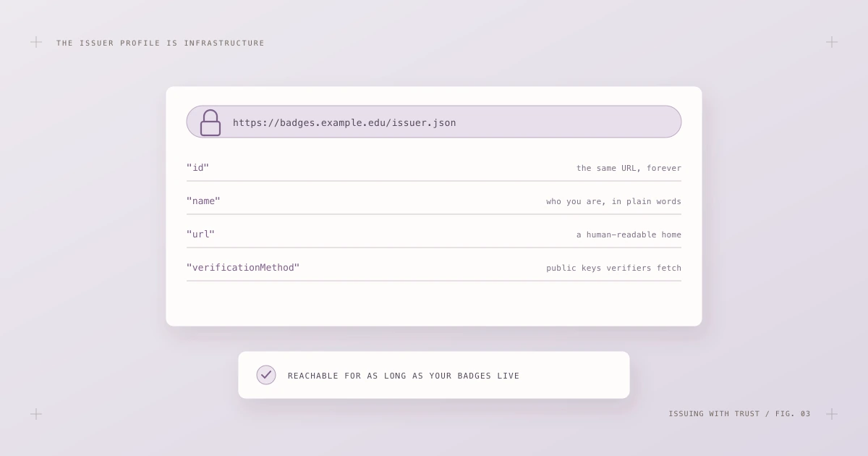Select the "name" key text
Viewport: 868px width, 456px height.
pos(203,201)
